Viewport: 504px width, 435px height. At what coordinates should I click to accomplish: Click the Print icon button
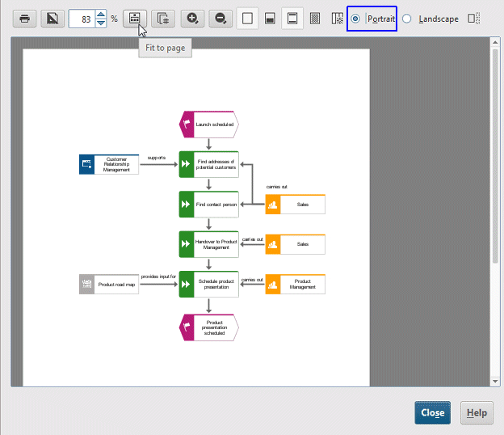click(25, 19)
